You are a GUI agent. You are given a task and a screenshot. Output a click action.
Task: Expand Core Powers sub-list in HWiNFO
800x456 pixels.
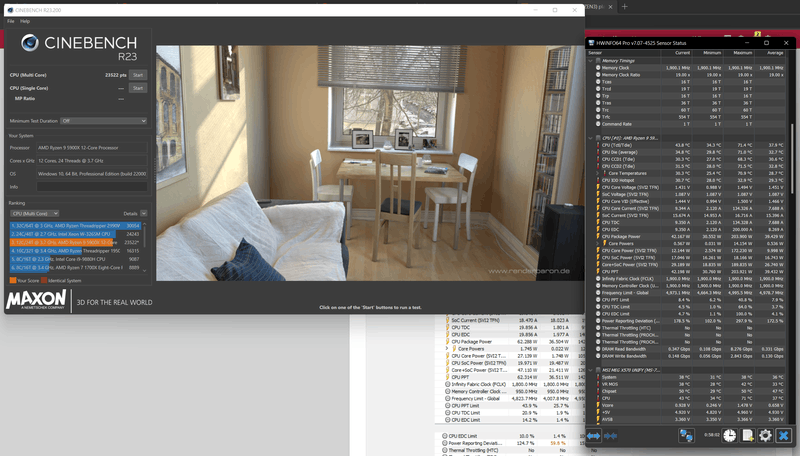[597, 243]
